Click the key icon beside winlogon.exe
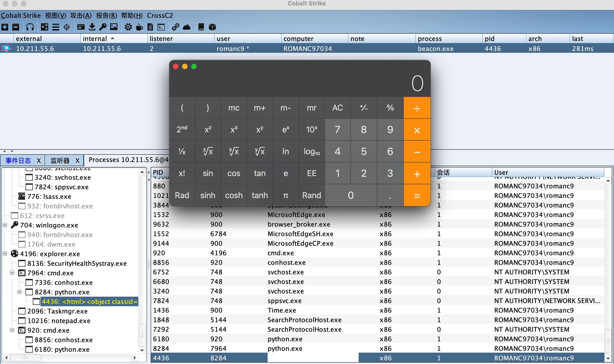Image resolution: width=614 pixels, height=364 pixels. 15,225
